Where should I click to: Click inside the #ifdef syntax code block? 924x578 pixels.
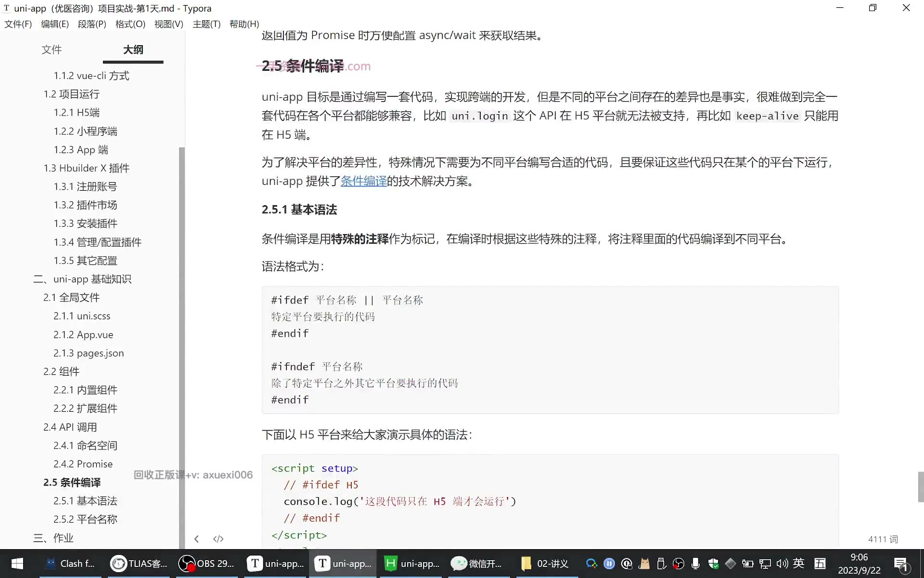coord(550,350)
